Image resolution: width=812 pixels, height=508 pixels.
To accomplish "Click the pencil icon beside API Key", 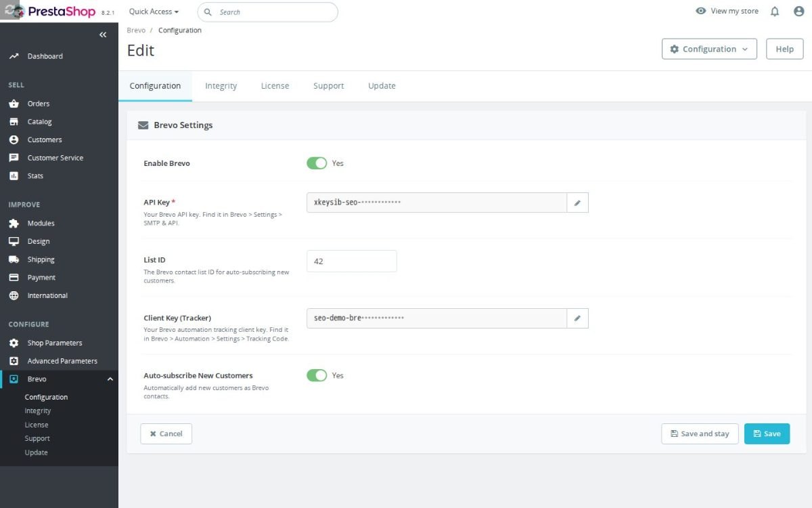I will click(577, 203).
